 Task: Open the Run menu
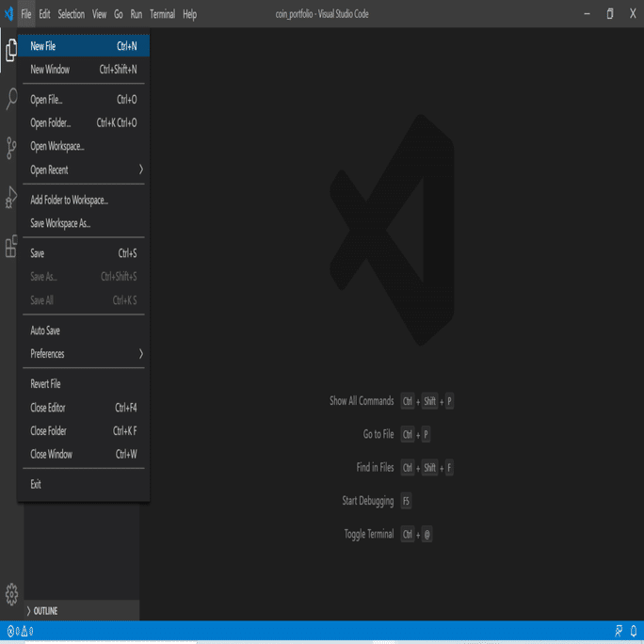pos(137,14)
